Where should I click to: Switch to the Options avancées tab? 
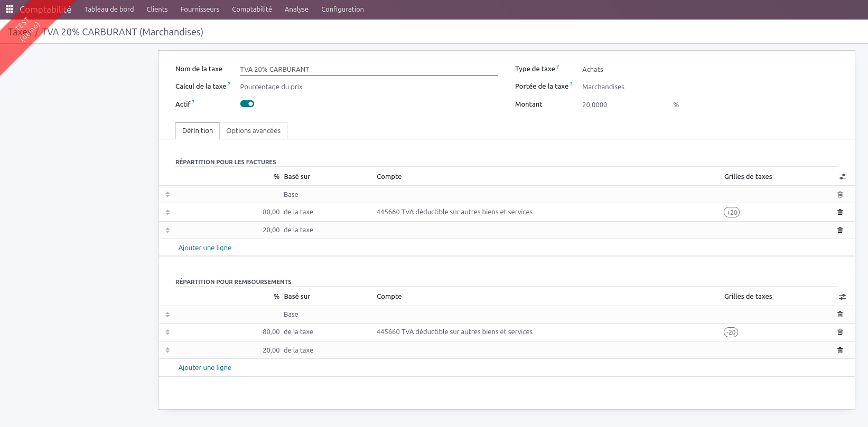(253, 131)
